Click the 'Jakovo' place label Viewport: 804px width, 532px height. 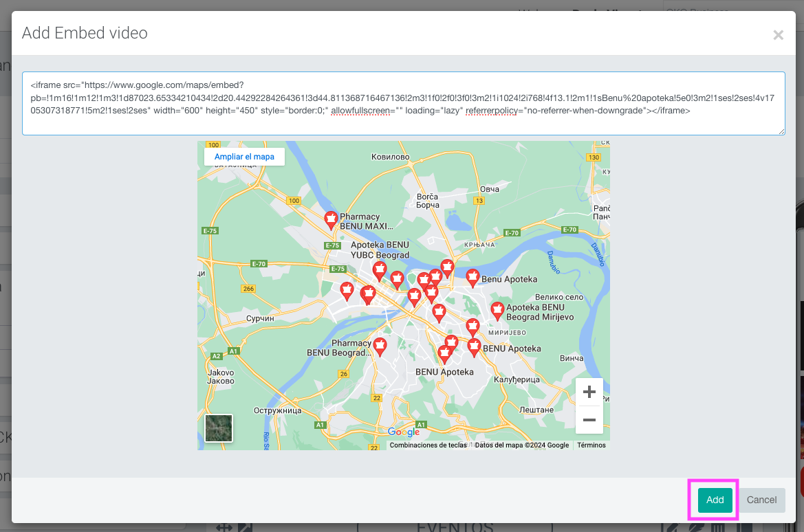coord(221,373)
